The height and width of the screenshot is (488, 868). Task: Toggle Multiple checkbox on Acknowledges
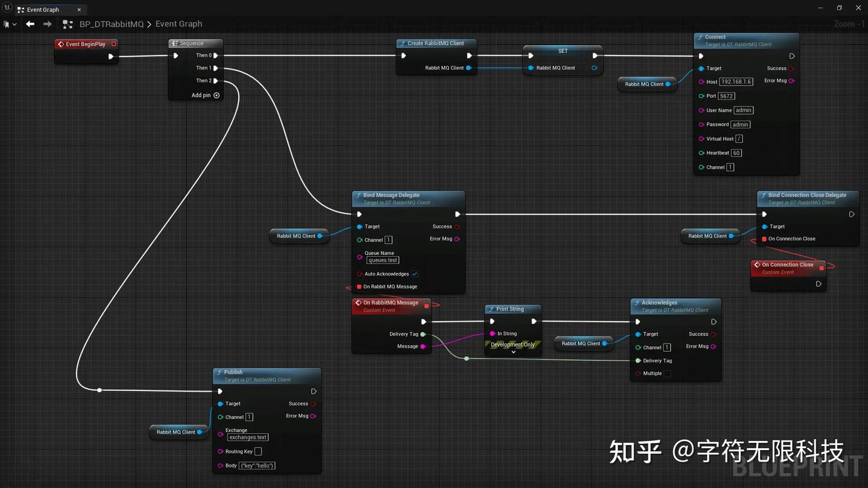tap(667, 374)
